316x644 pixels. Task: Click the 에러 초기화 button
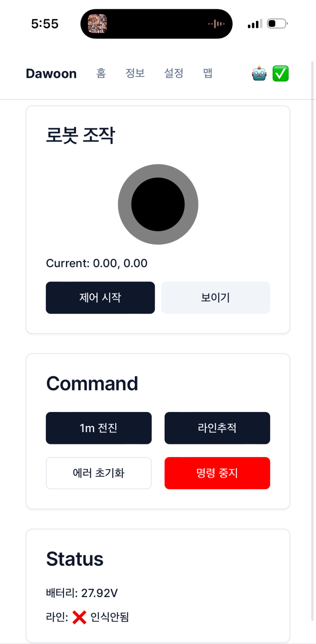[99, 473]
